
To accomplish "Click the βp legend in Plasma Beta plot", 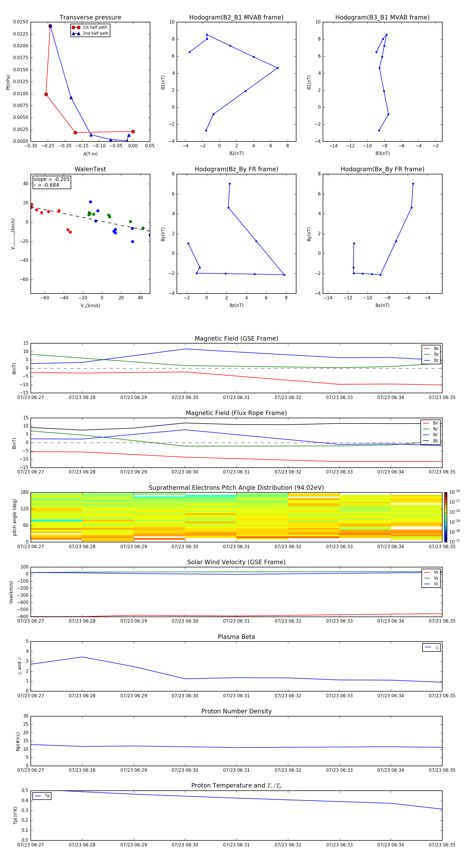I will 431,647.
